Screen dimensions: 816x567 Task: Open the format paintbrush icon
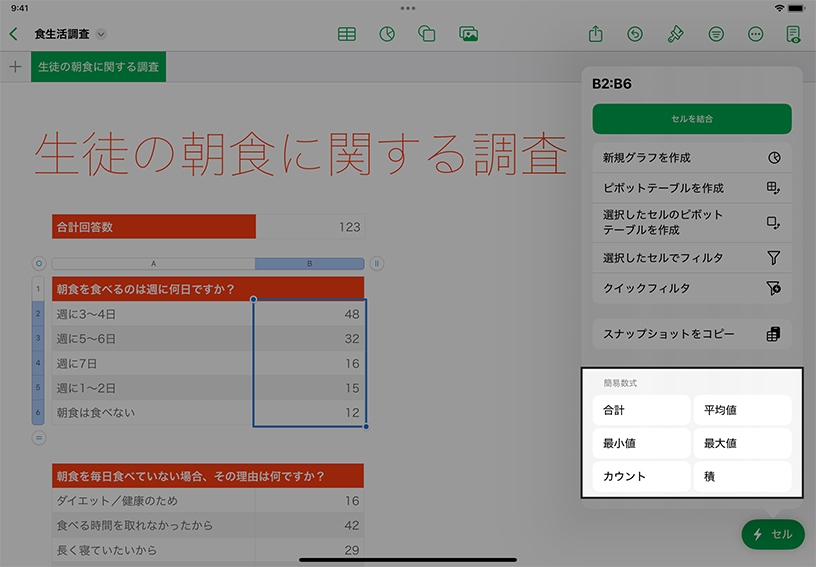coord(675,34)
